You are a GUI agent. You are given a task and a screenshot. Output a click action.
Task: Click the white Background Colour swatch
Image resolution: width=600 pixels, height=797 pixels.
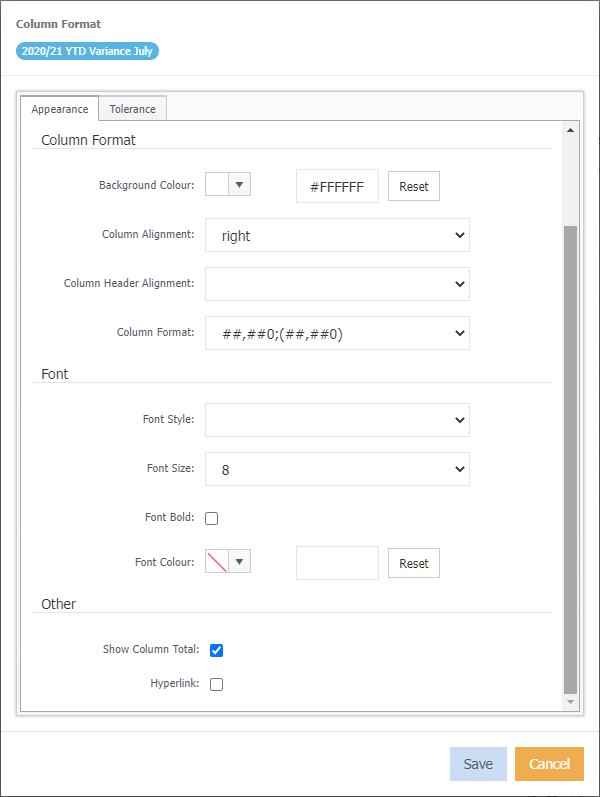217,185
